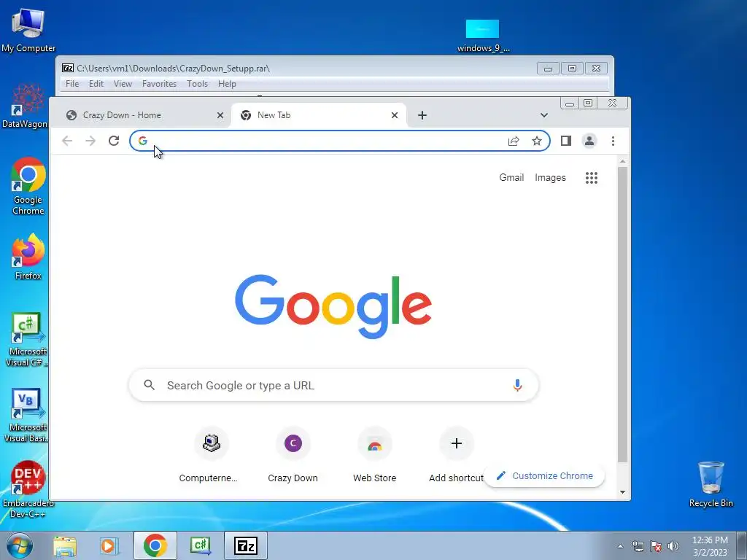Image resolution: width=747 pixels, height=560 pixels.
Task: Click the Customize Chrome button
Action: (544, 475)
